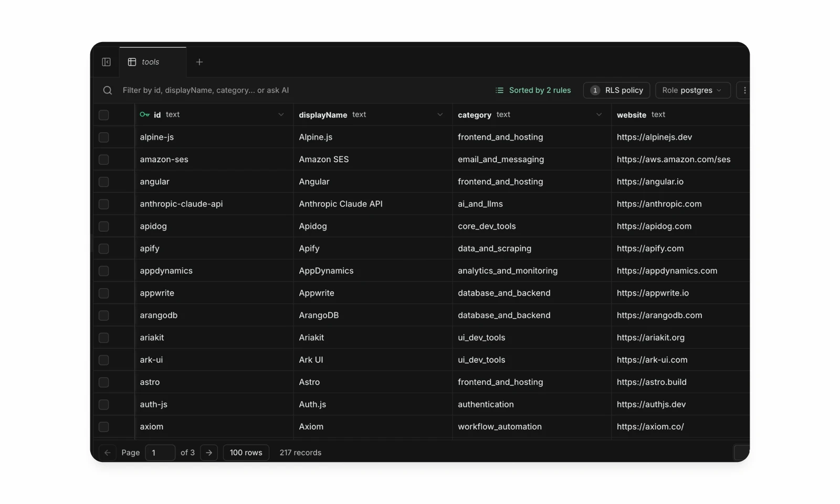Check the apidog row checkbox
The height and width of the screenshot is (504, 840).
104,226
